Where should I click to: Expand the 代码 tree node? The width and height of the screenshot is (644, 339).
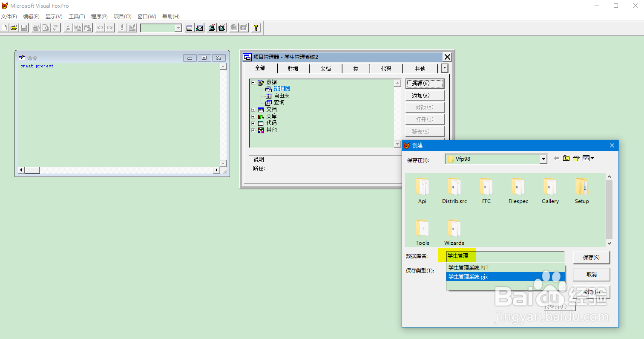(253, 123)
